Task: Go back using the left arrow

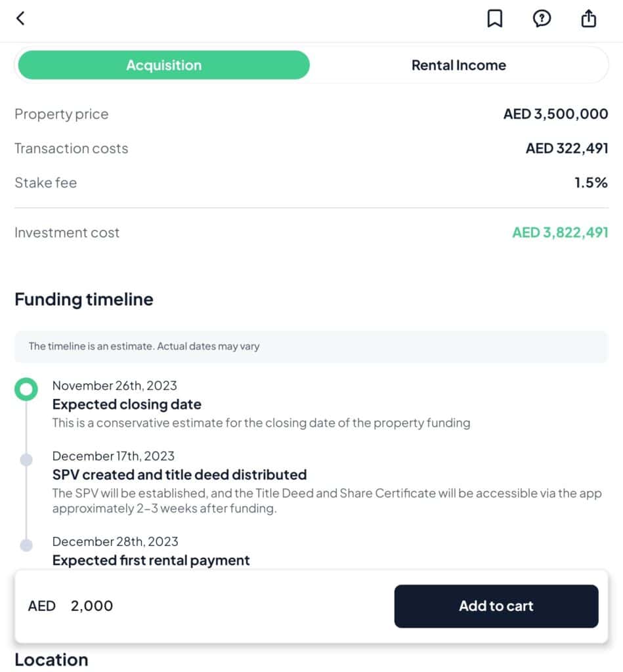Action: click(x=20, y=18)
